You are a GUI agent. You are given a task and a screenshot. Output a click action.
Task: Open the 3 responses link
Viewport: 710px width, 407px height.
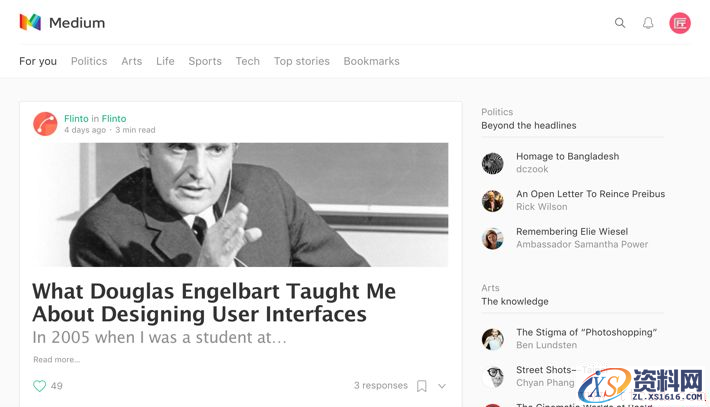click(x=381, y=386)
